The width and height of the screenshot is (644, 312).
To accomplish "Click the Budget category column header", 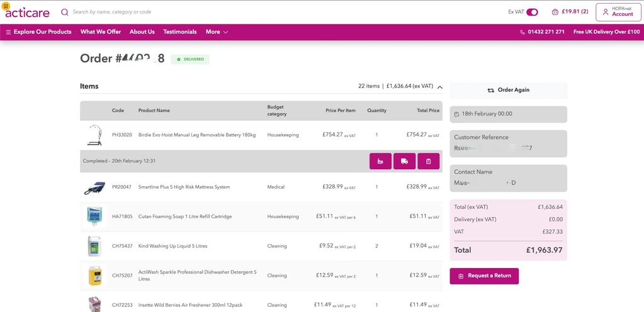I will point(277,111).
